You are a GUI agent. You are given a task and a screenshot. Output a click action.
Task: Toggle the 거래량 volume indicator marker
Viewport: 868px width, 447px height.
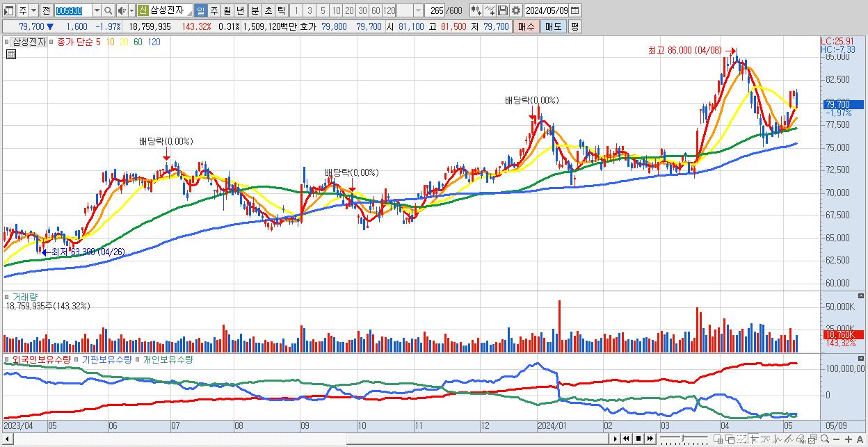[x=8, y=296]
